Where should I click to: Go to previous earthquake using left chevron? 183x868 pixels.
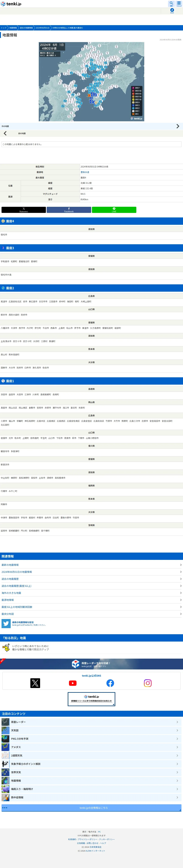click(x=5, y=133)
